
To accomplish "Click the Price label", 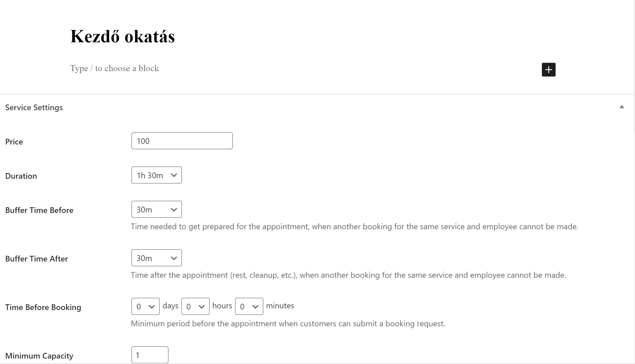I will [14, 142].
